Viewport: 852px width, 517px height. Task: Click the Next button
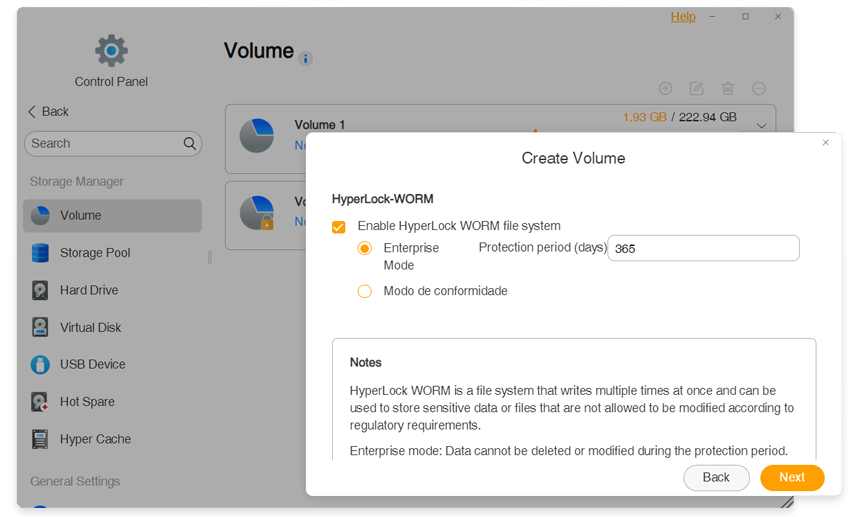792,477
